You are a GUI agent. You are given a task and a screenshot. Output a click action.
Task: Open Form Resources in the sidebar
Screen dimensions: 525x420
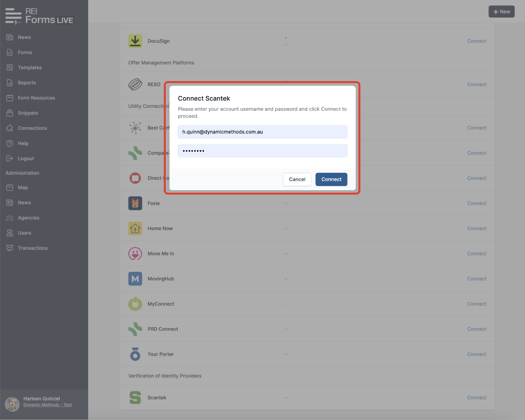point(36,98)
